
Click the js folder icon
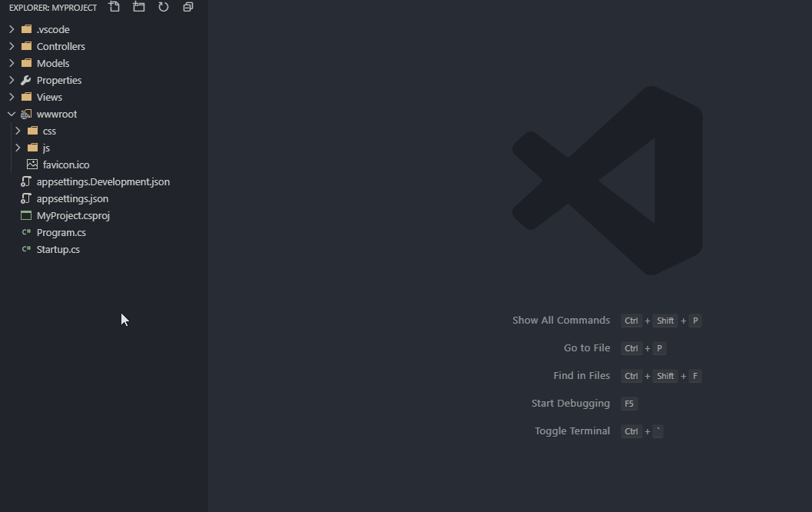[32, 148]
